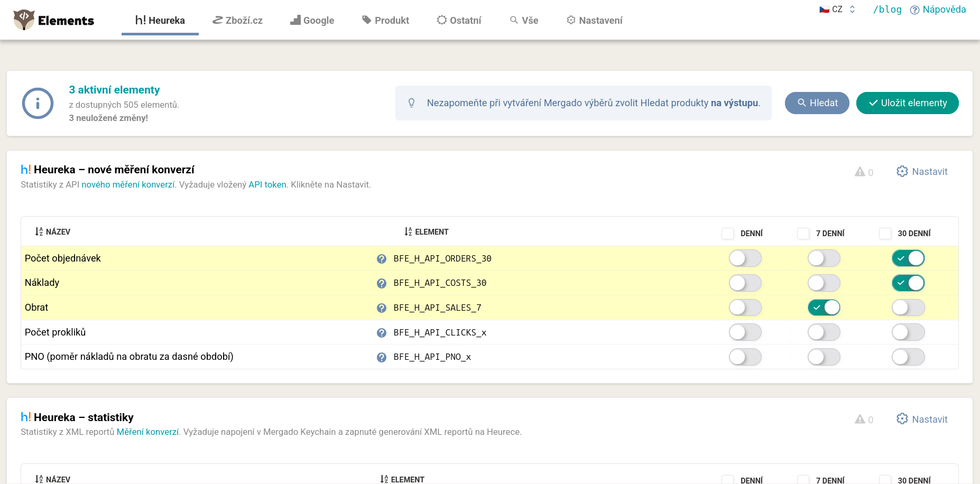Open the Produkt tab
The image size is (980, 484).
(x=386, y=21)
